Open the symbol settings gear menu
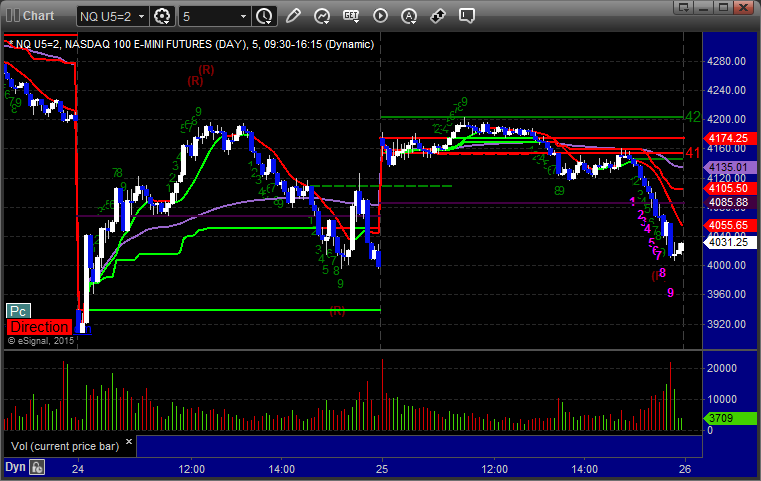Screen dimensions: 761x481 click(162, 17)
